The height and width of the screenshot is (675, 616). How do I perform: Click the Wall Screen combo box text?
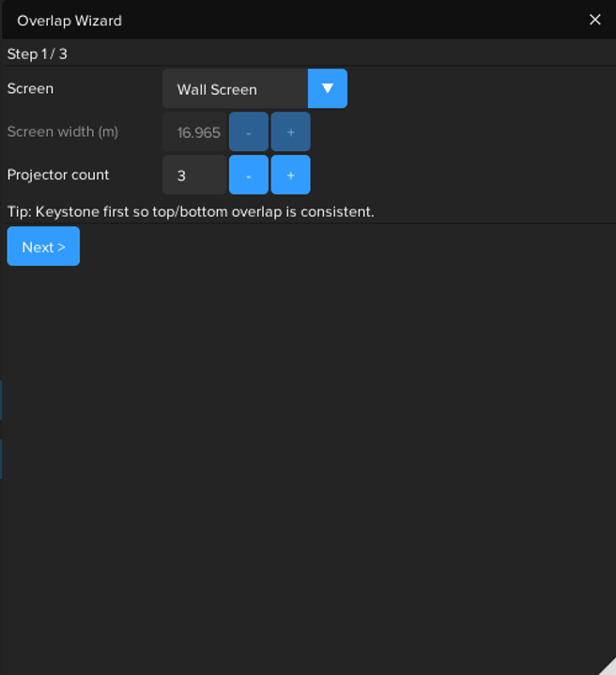[x=235, y=89]
